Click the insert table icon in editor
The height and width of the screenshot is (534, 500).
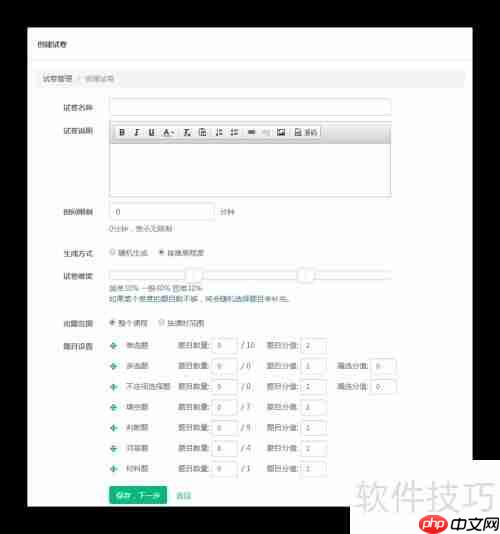(x=202, y=132)
